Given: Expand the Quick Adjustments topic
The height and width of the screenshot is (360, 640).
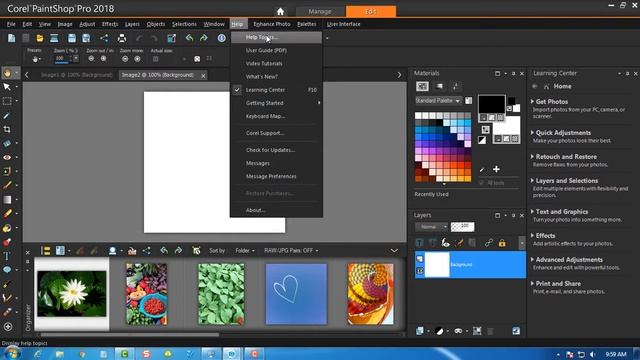Looking at the screenshot, I should tap(563, 133).
